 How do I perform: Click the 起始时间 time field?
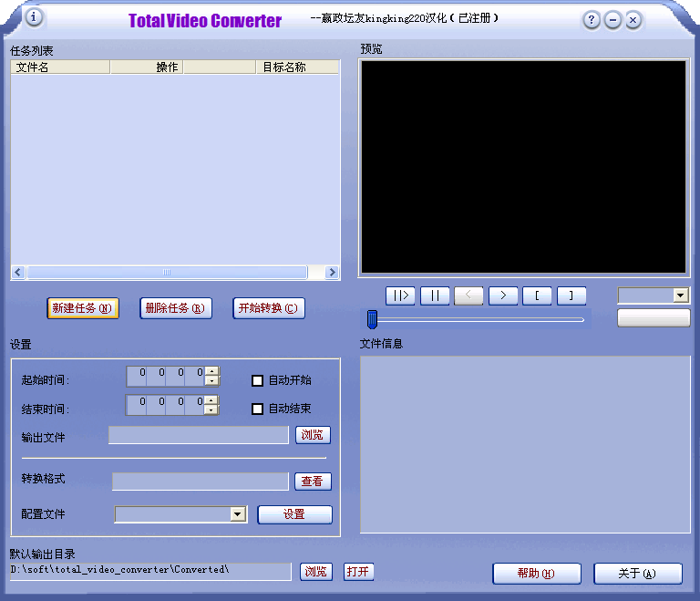pyautogui.click(x=166, y=377)
